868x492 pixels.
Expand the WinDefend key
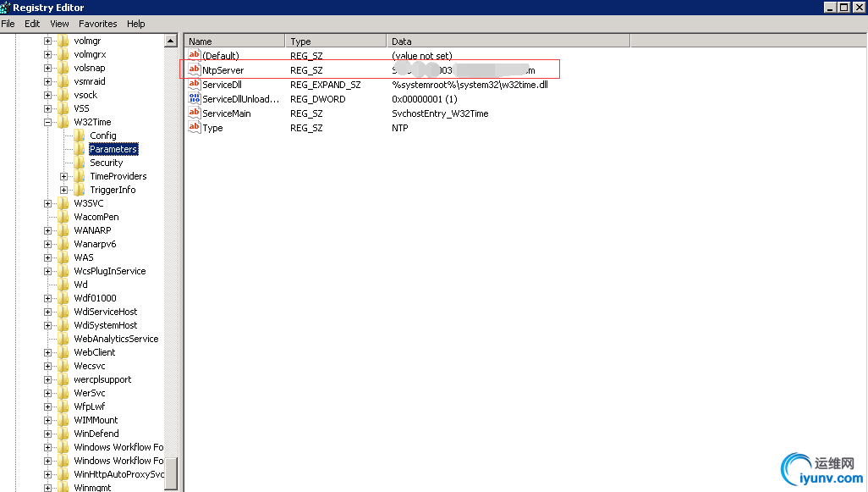(x=47, y=434)
